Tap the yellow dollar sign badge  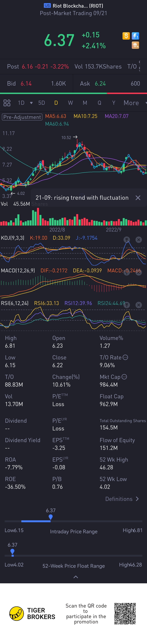[x=126, y=36]
